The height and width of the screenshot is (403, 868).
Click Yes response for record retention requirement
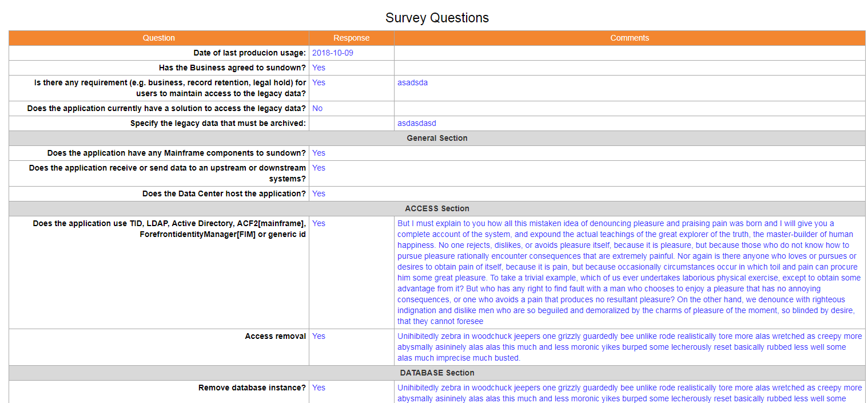coord(318,82)
